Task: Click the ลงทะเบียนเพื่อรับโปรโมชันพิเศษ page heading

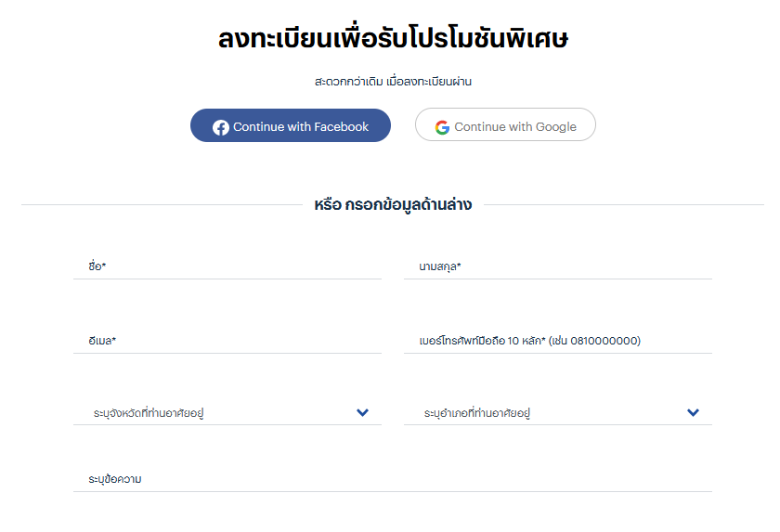Action: [393, 38]
